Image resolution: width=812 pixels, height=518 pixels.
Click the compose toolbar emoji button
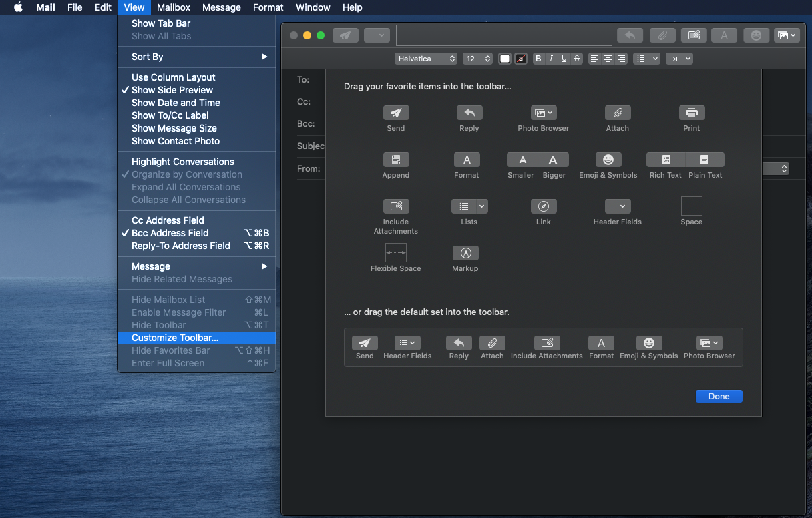point(756,35)
